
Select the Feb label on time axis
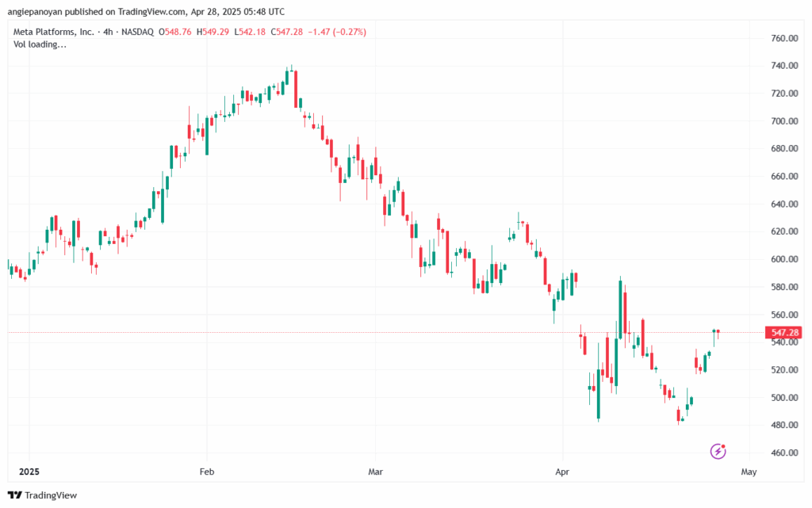pos(206,472)
